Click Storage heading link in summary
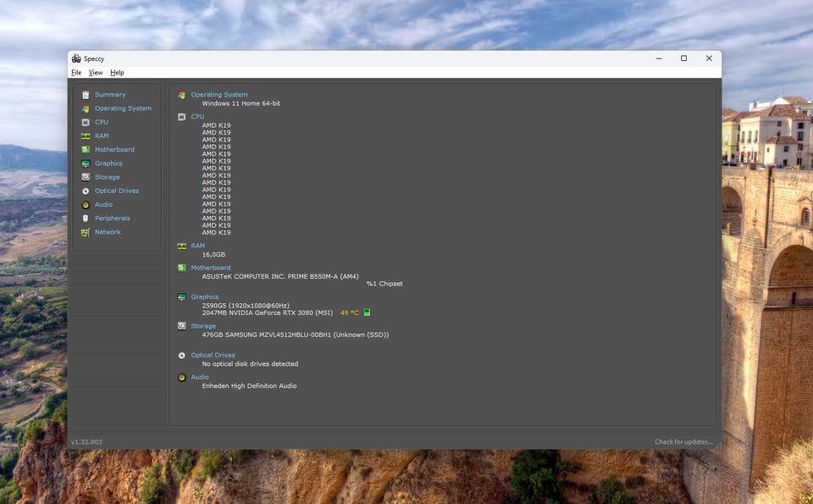 coord(202,326)
